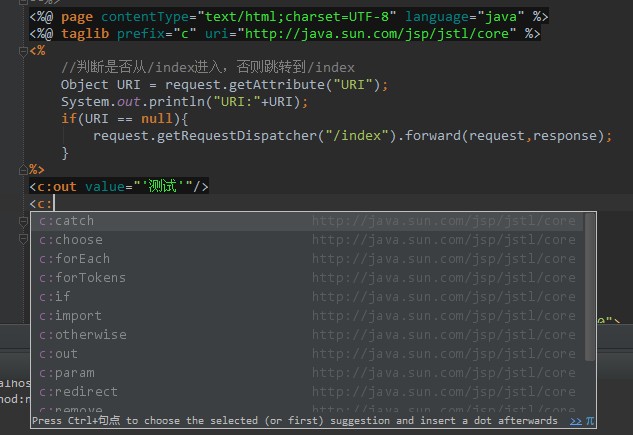Choose the c:out completion entry
This screenshot has width=633, height=435.
coord(307,354)
